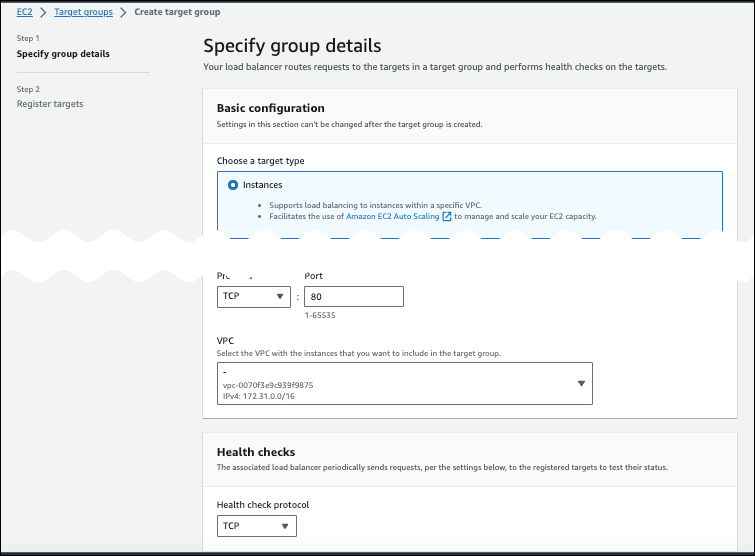This screenshot has height=556, width=755.
Task: Click the arrow icon in the VPC selector
Action: click(x=581, y=383)
